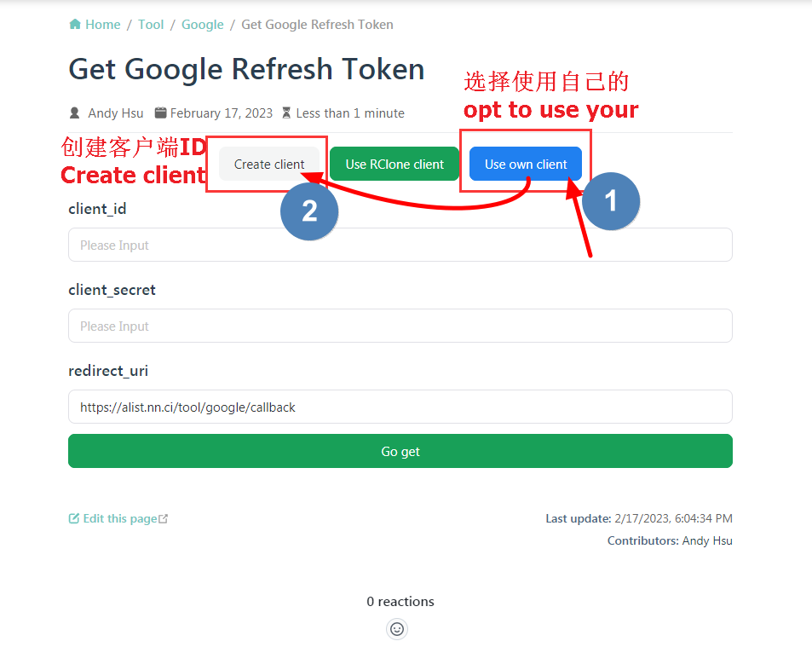
Task: Click the home icon in breadcrumb
Action: coord(75,24)
